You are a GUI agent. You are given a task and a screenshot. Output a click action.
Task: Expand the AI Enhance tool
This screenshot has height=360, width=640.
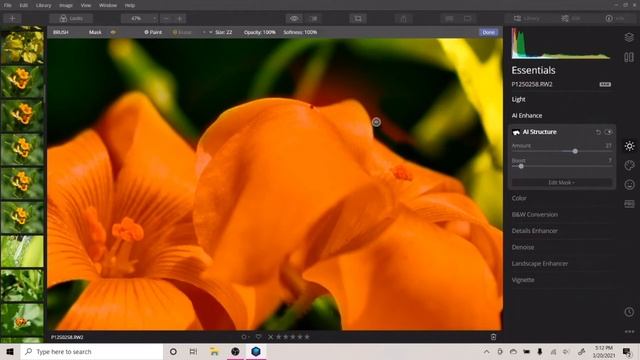[x=527, y=116]
